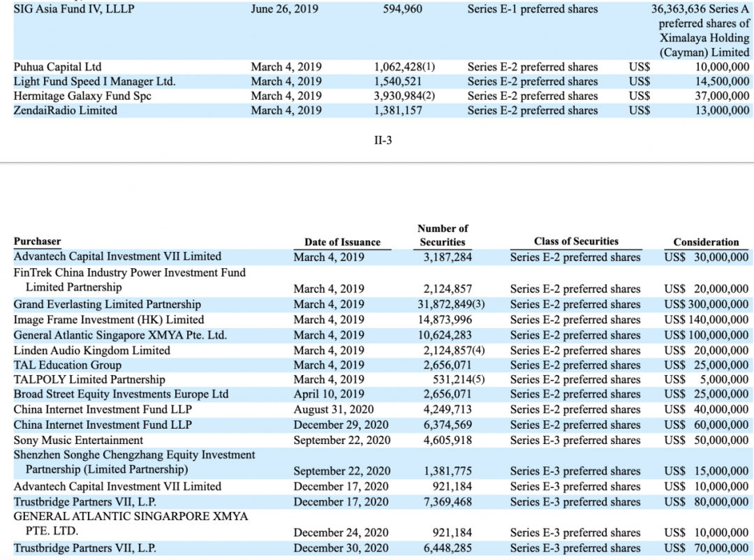Click the "August 31, 2020" date cell

pos(333,410)
